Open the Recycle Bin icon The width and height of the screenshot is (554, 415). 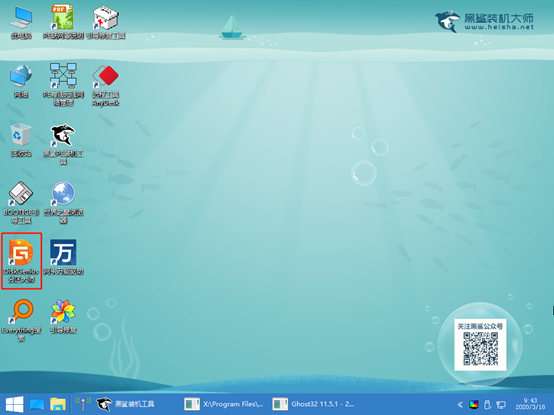(x=21, y=140)
